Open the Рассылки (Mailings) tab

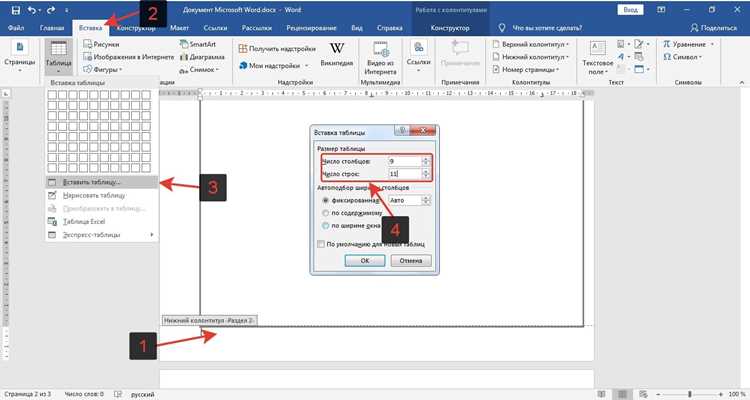(257, 28)
